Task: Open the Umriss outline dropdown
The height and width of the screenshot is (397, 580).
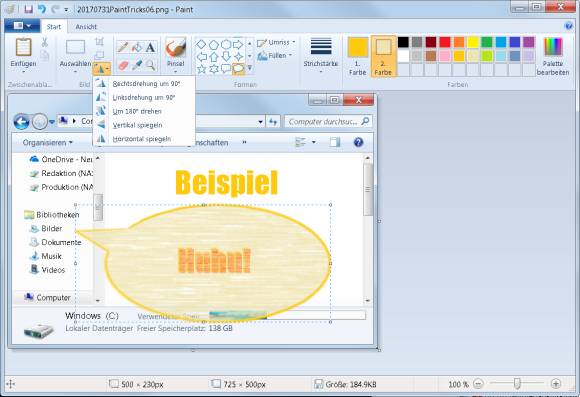Action: coord(276,43)
